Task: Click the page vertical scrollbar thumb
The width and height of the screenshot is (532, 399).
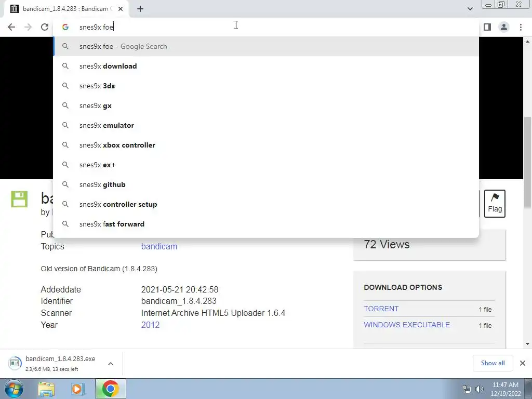Action: click(x=527, y=161)
